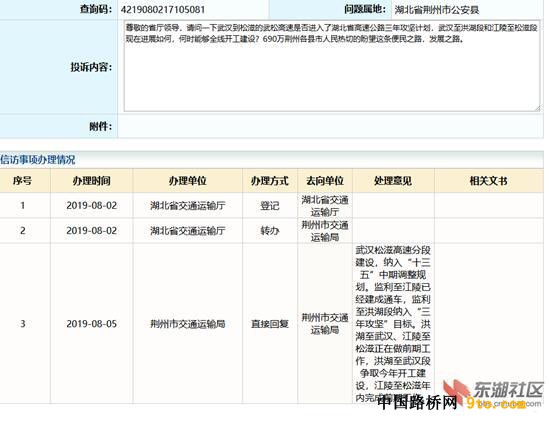Click the 转办 handling method cell
This screenshot has width=549, height=425.
tap(270, 231)
